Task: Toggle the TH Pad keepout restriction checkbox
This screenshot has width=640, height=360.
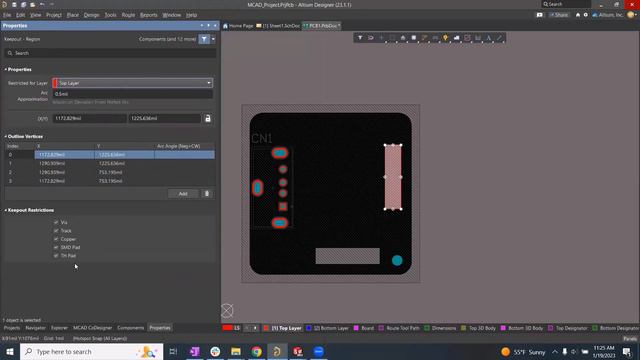Action: click(x=56, y=256)
